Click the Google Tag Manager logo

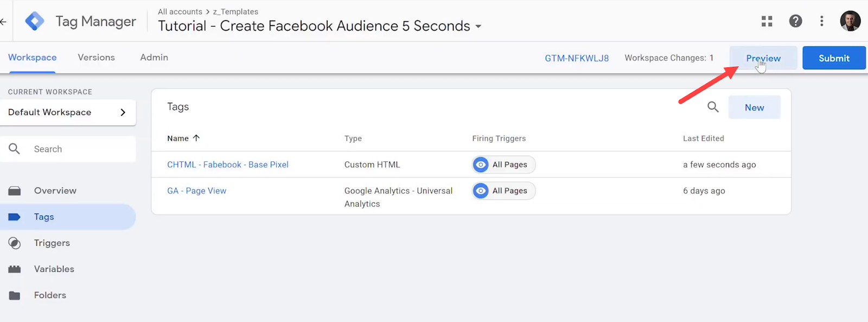click(x=35, y=21)
